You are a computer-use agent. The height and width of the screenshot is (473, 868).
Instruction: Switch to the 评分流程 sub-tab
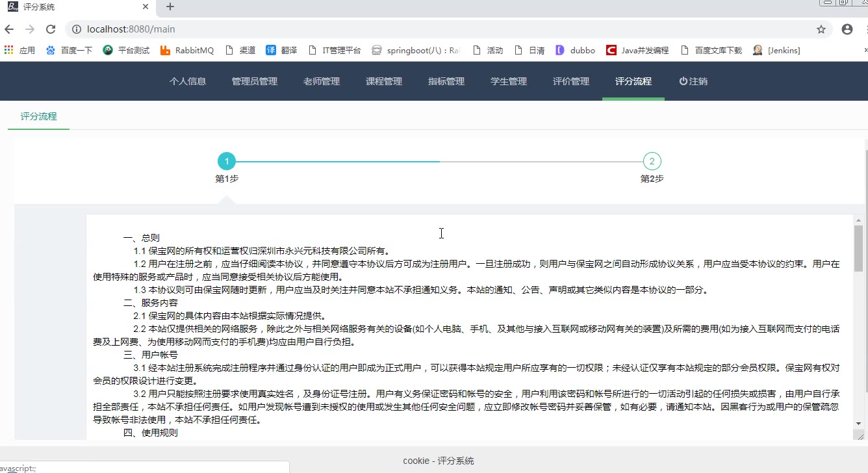(38, 116)
